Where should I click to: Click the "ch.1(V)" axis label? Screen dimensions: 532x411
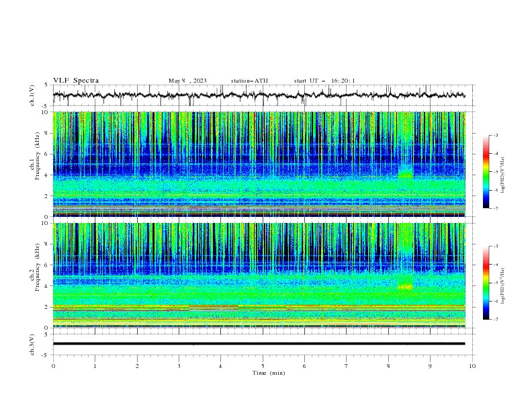point(32,95)
